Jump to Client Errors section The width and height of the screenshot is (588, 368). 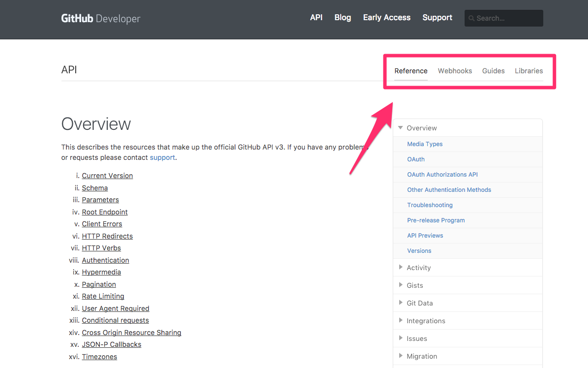102,224
